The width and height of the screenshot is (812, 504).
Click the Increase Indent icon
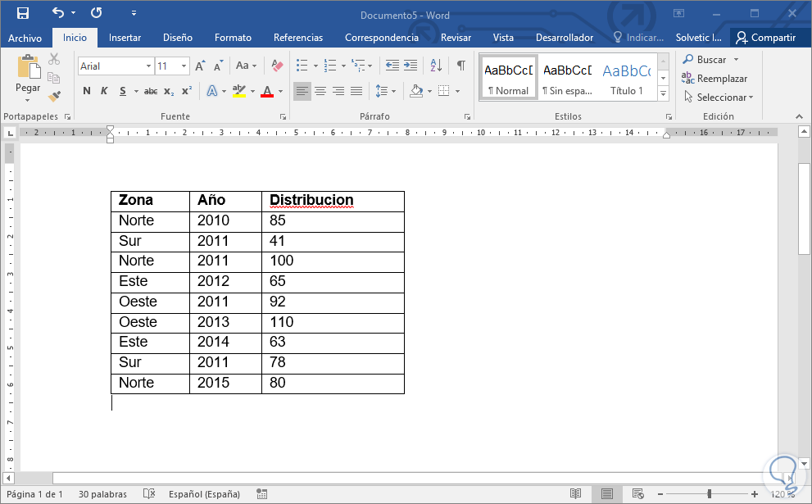pyautogui.click(x=411, y=66)
